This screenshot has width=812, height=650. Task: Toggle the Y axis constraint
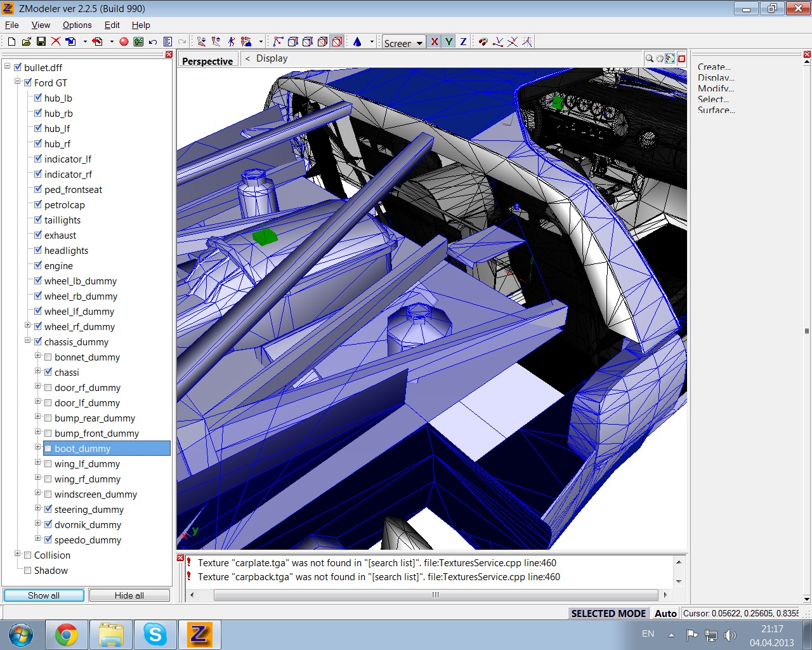449,42
